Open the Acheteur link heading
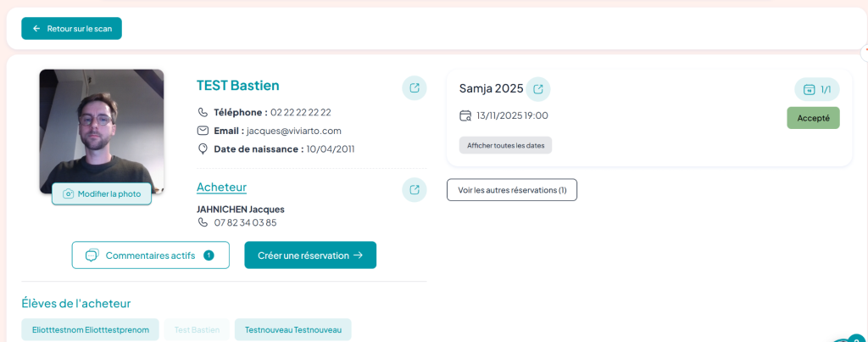The height and width of the screenshot is (342, 868). click(221, 187)
